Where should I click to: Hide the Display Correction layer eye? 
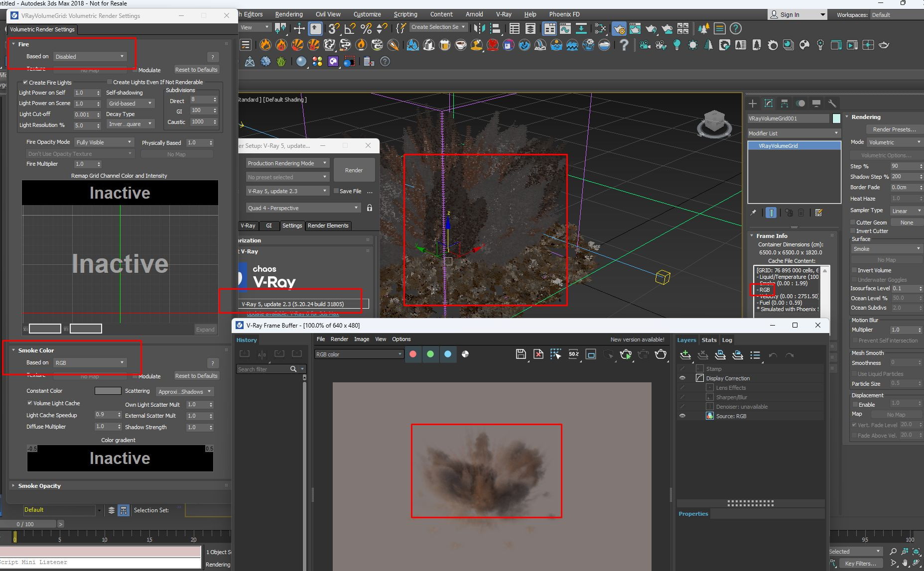click(682, 378)
